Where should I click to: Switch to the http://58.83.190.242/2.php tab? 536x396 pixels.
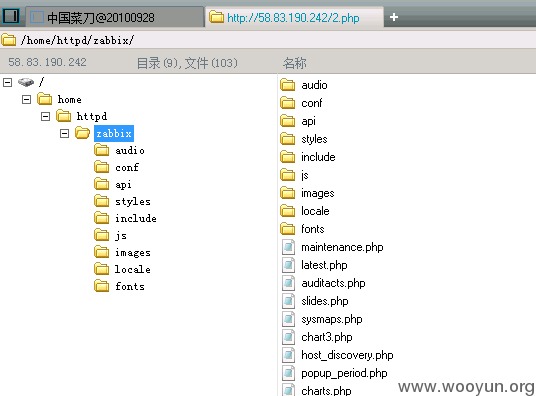tap(294, 17)
